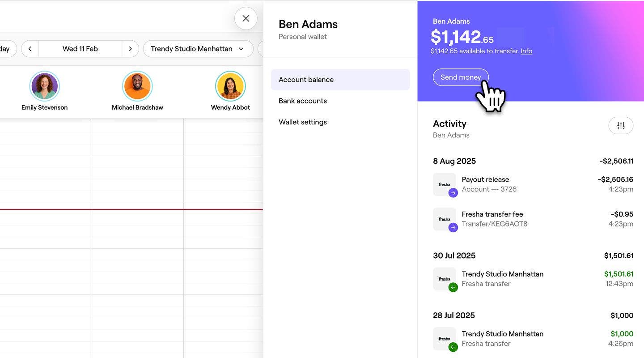Screen dimensions: 644x358
Task: Click the Emily Stevenson name label
Action: click(44, 107)
